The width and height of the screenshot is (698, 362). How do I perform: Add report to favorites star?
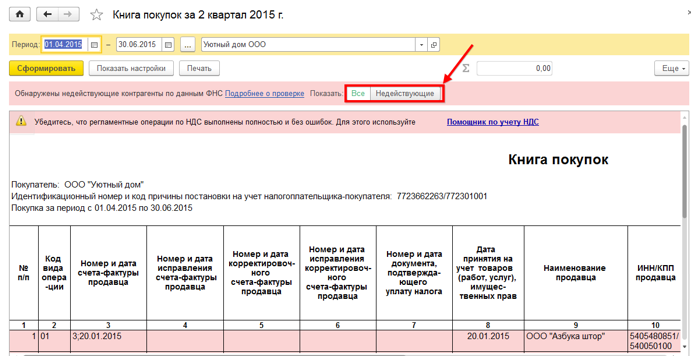(x=96, y=15)
